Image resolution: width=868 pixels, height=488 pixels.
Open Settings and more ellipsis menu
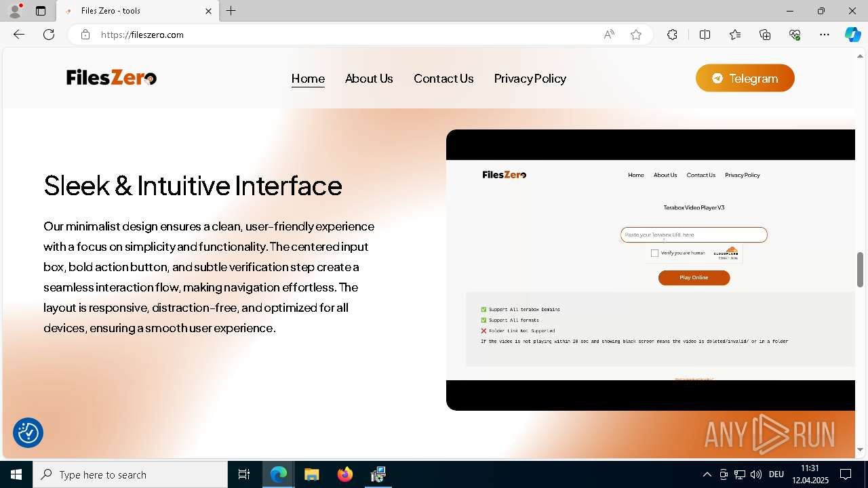(x=825, y=35)
